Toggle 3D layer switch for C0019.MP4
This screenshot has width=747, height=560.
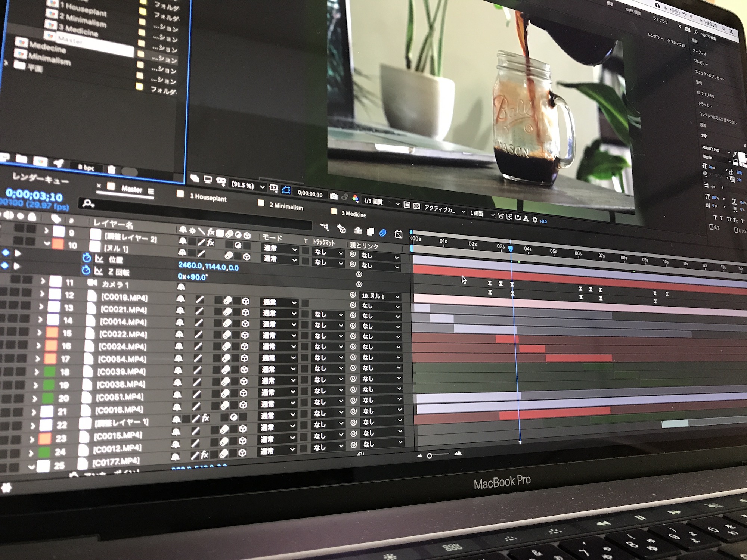[x=245, y=301]
